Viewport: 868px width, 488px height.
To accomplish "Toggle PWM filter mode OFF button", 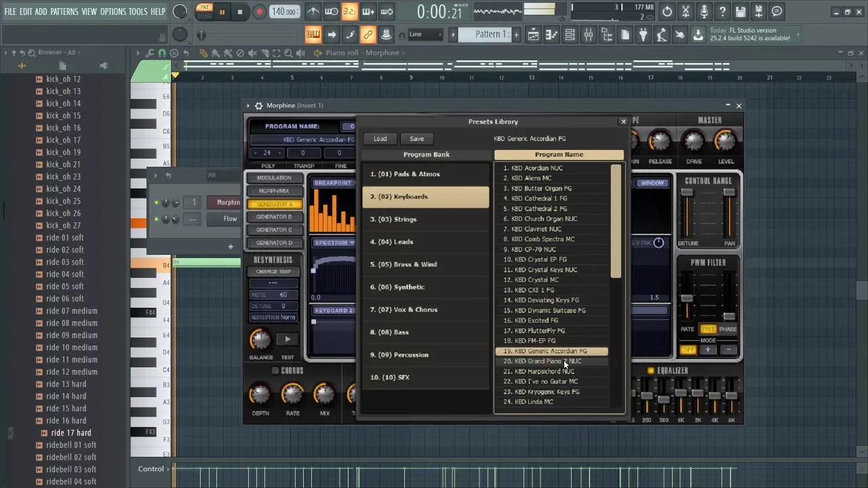I will (x=688, y=350).
